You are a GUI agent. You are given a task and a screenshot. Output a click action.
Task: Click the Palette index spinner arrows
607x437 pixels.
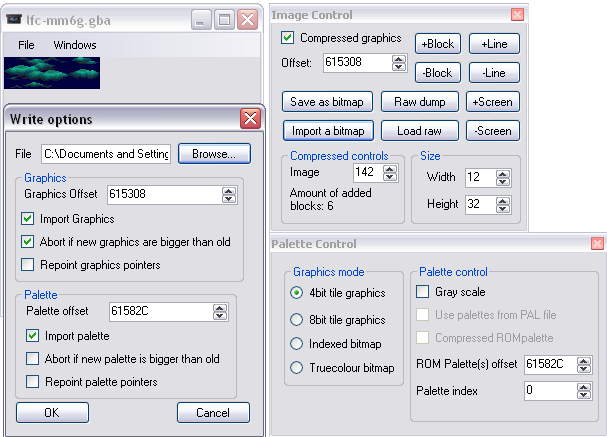[583, 391]
